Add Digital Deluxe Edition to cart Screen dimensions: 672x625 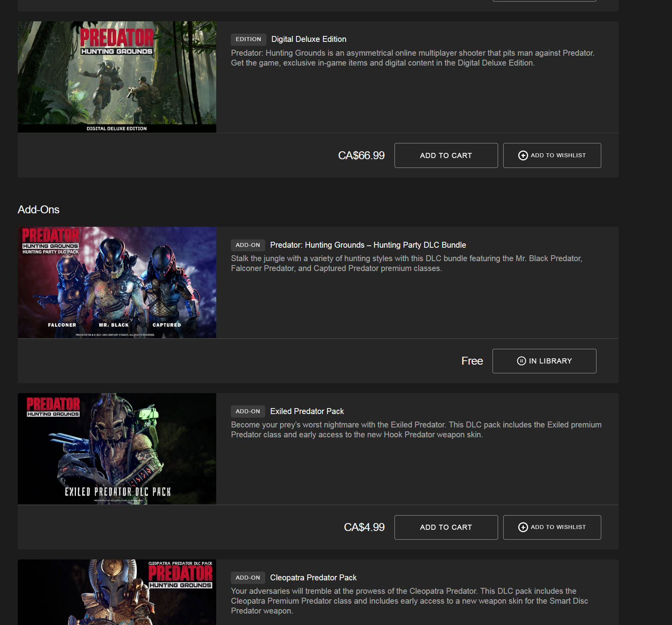pos(445,156)
